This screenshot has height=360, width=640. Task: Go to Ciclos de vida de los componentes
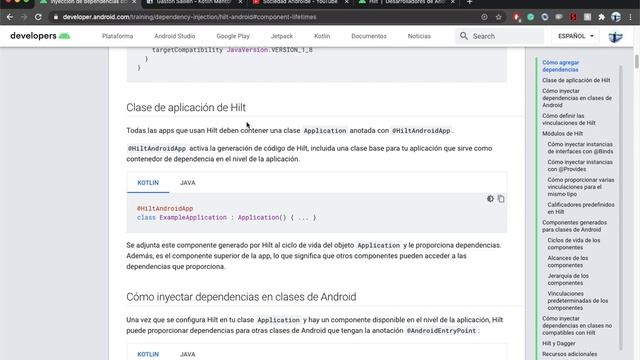pos(573,244)
